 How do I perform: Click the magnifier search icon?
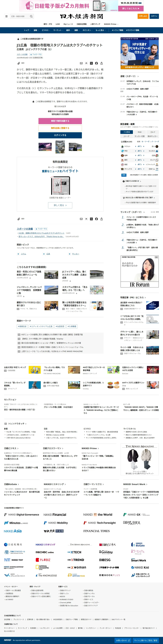31,16
